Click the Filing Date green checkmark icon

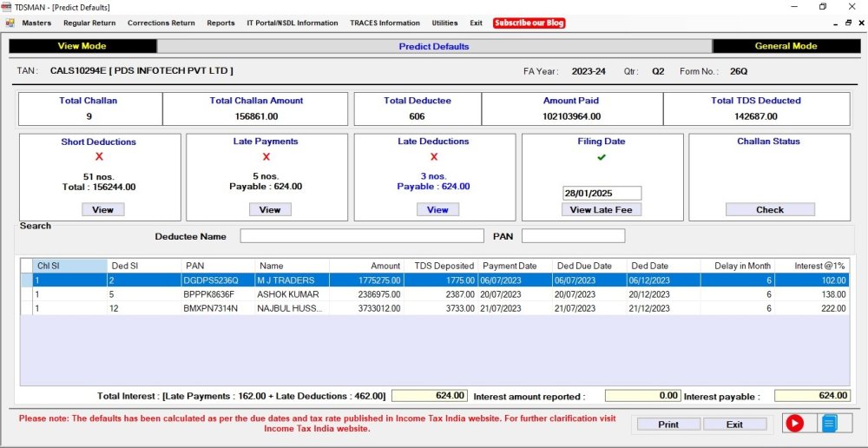tap(602, 157)
